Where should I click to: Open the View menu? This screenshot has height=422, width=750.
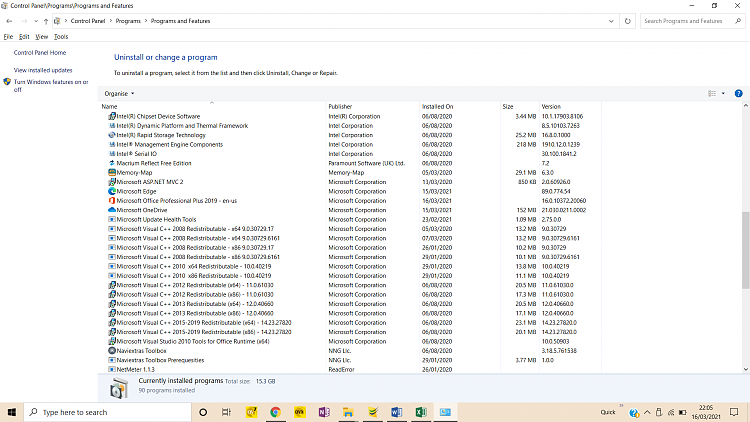click(x=42, y=37)
